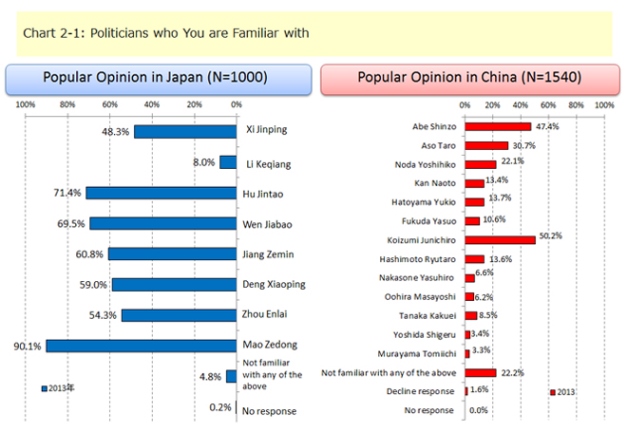Click the Tanaka Kakuei 8.5% bar
Viewport: 627px width, 432px height.
[x=470, y=315]
